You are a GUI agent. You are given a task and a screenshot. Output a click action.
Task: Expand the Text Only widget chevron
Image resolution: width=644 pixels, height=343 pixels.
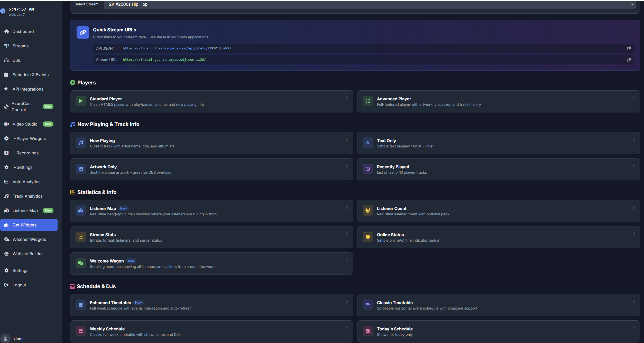click(x=633, y=140)
